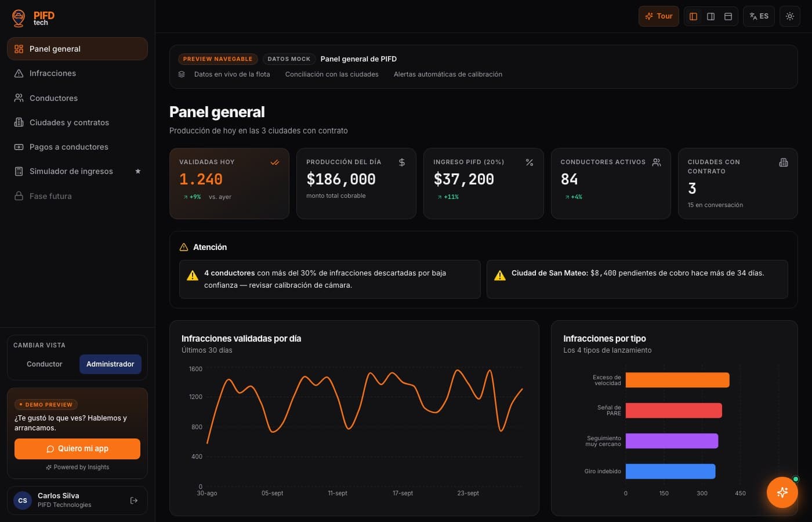Screen dimensions: 812x522
Task: Click the percent icon in Ingreso PIFD card
Action: click(x=530, y=162)
